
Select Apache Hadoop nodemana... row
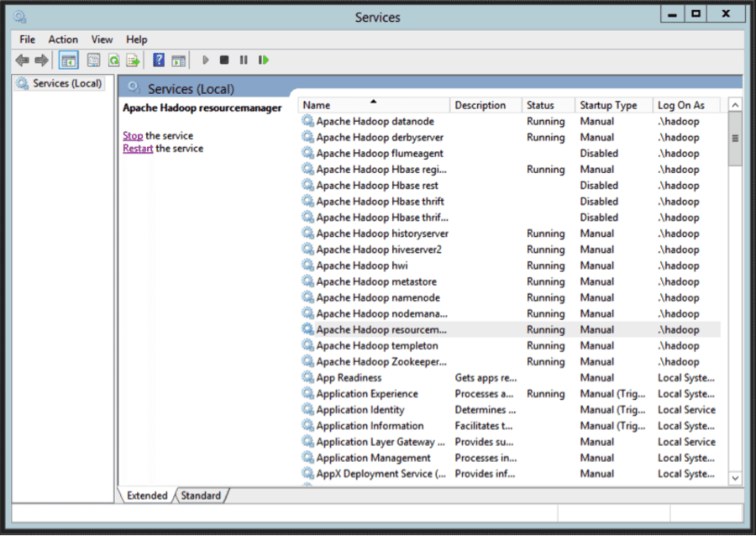(509, 313)
